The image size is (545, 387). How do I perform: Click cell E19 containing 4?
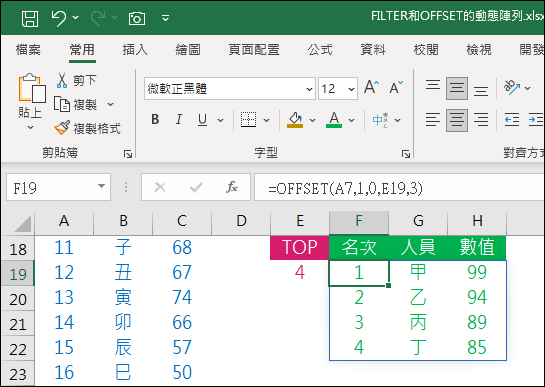pyautogui.click(x=299, y=273)
